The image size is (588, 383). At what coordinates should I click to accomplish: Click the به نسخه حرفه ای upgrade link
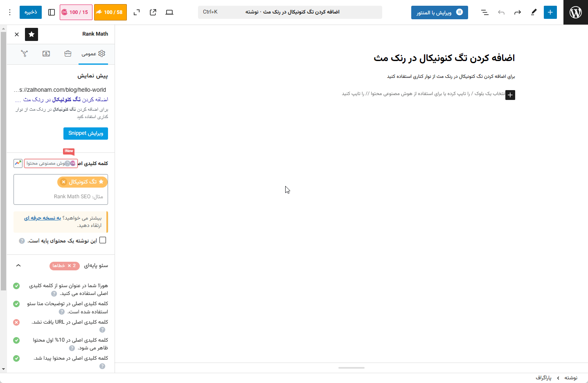(x=43, y=218)
